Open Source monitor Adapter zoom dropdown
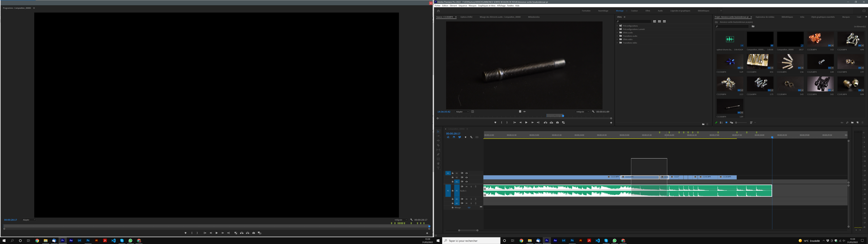The height and width of the screenshot is (244, 868). pos(462,112)
